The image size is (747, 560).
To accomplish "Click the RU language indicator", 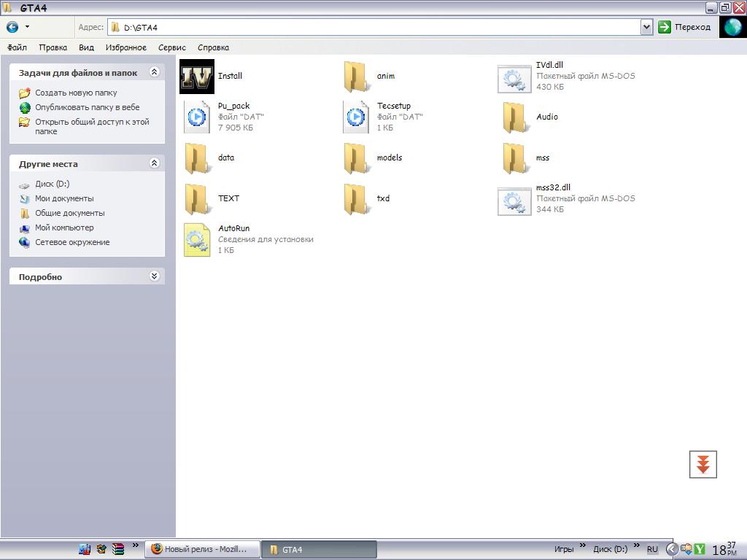I will click(652, 549).
